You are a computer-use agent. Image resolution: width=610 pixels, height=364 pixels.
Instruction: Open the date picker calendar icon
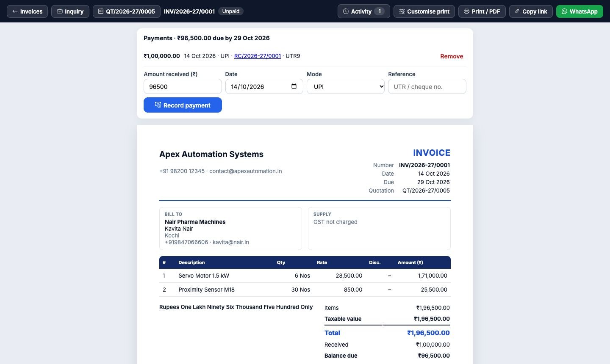tap(294, 86)
